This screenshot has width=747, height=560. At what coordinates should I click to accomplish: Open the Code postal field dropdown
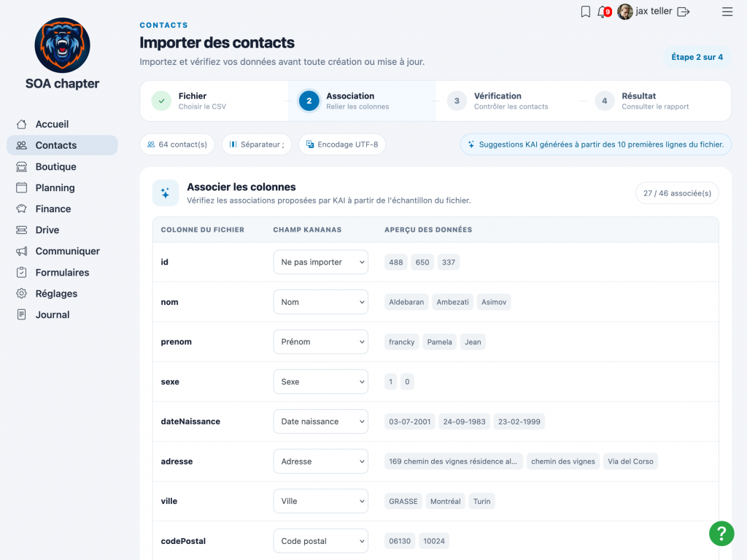(321, 541)
